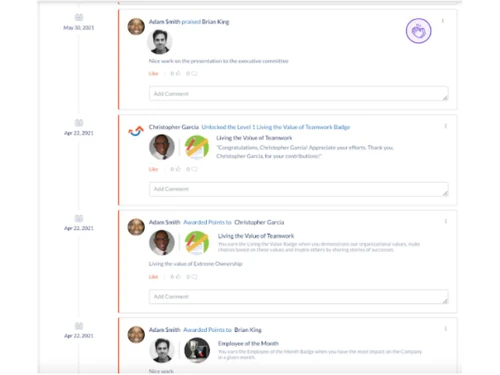Click the Employee of the Month trophy badge
The height and width of the screenshot is (375, 500).
[x=197, y=350]
